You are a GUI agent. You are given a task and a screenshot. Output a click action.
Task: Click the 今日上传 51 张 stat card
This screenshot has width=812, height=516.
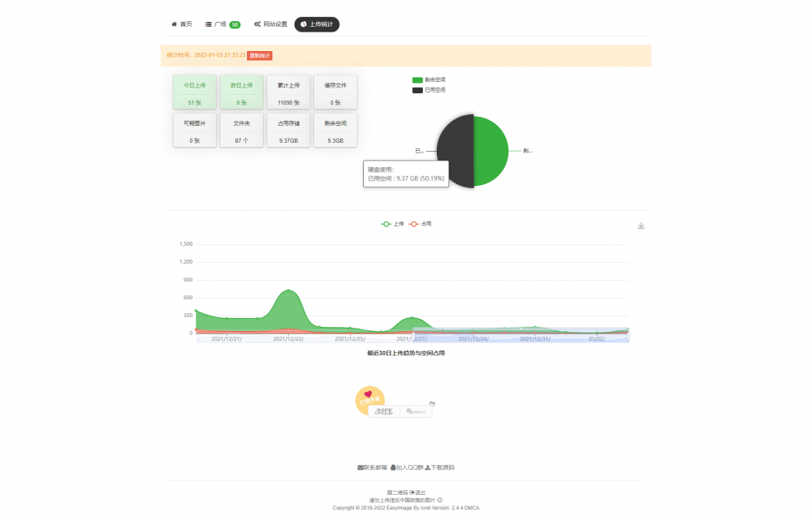point(195,92)
